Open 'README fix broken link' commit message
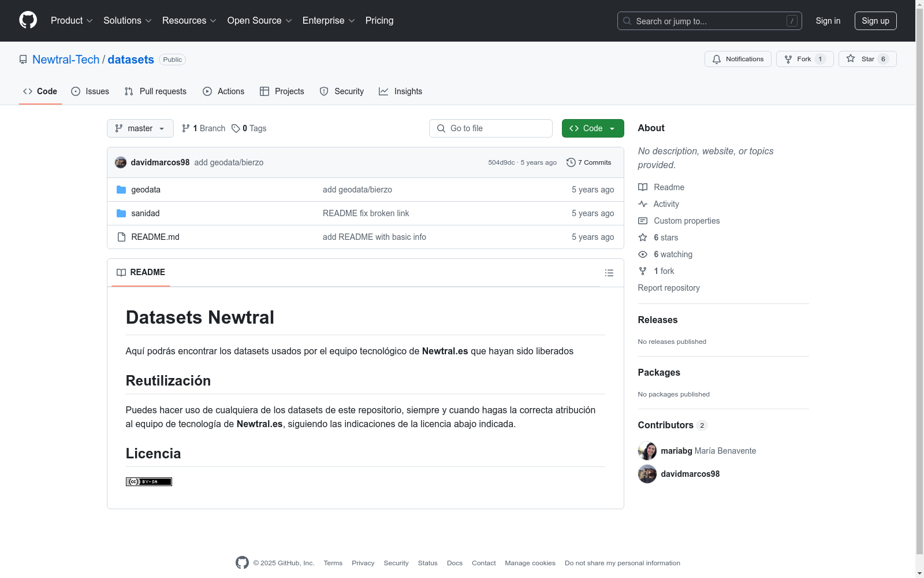Screen dimensions: 924x578 click(366, 213)
